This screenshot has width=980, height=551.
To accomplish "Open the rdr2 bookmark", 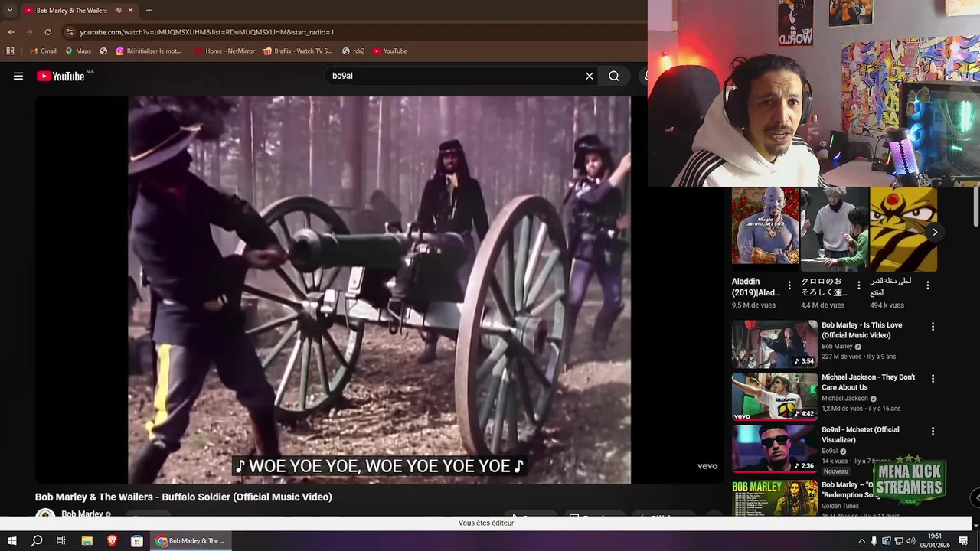I will [353, 51].
